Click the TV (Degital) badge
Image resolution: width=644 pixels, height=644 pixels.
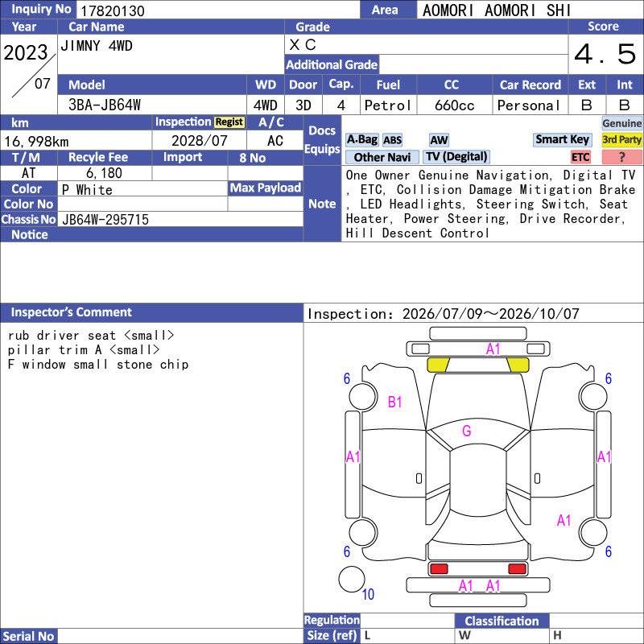456,156
